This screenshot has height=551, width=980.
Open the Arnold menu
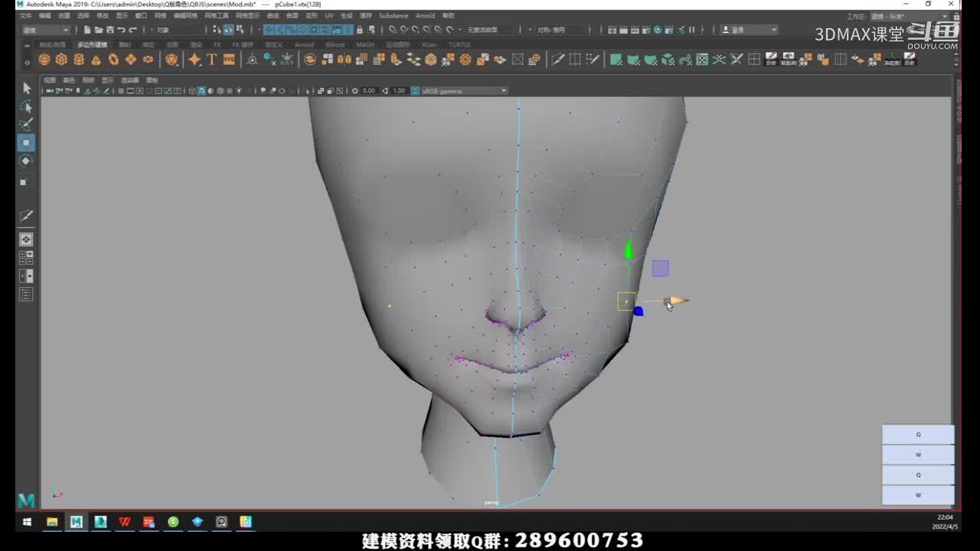[425, 15]
